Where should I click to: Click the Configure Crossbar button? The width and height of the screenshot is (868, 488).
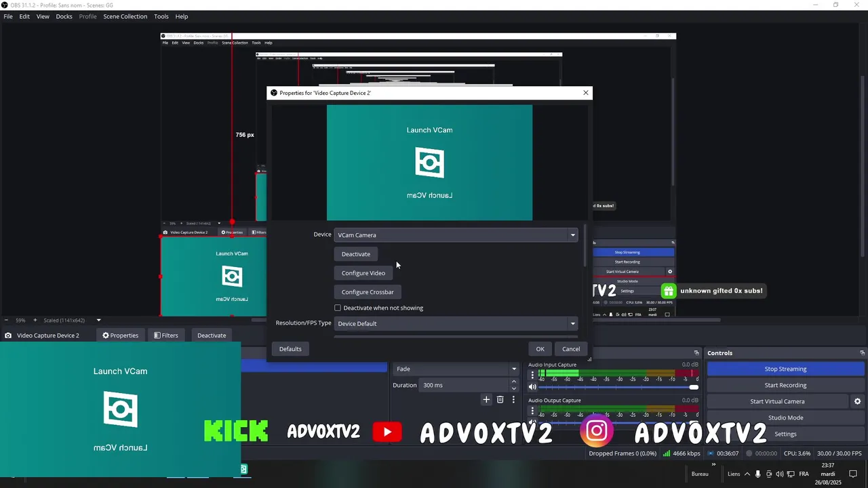click(368, 292)
